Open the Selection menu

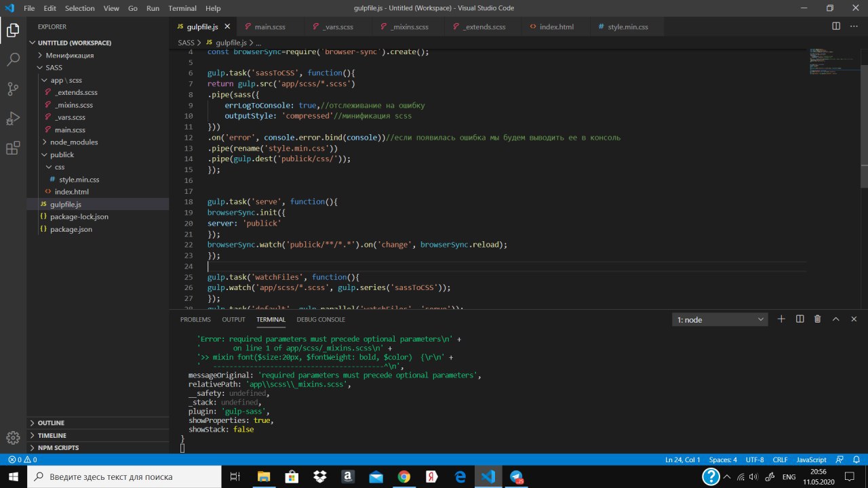80,8
